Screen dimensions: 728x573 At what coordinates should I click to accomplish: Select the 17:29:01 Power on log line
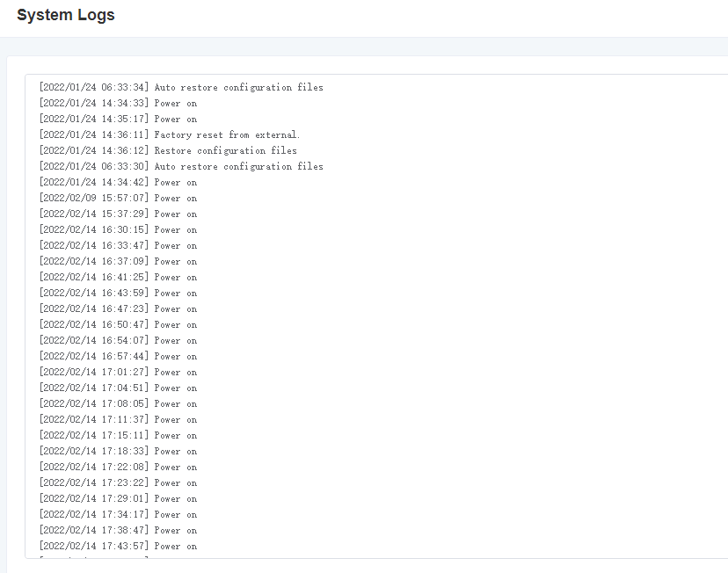pos(118,497)
